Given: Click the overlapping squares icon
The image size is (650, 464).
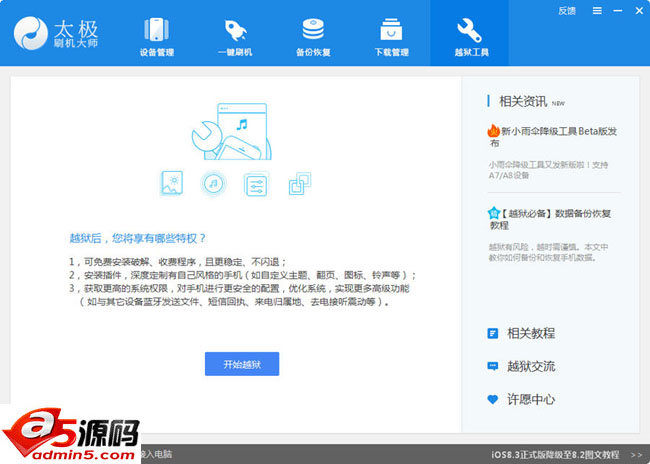Looking at the screenshot, I should pyautogui.click(x=299, y=183).
